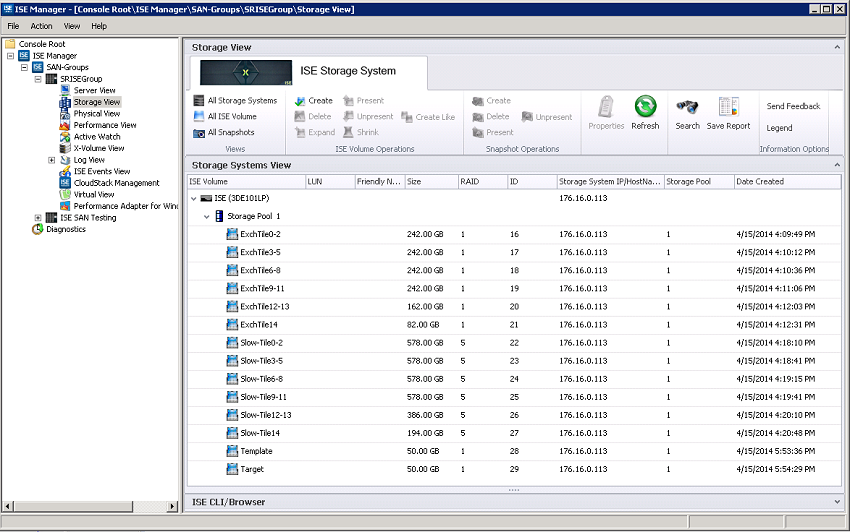Viewport: 850px width, 532px height.
Task: Expand the Log View tree node
Action: [51, 160]
